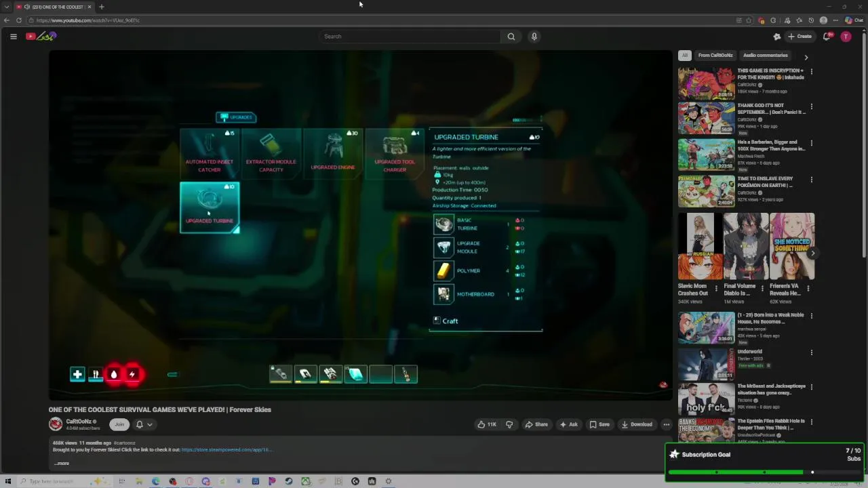Open the Inkshade video thumbnail
This screenshot has width=868, height=488.
click(x=706, y=83)
